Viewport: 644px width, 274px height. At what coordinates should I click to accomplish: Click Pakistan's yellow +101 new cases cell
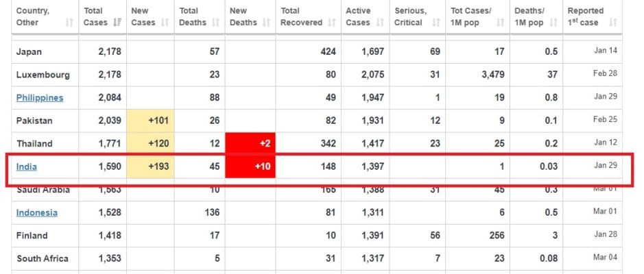coord(150,121)
